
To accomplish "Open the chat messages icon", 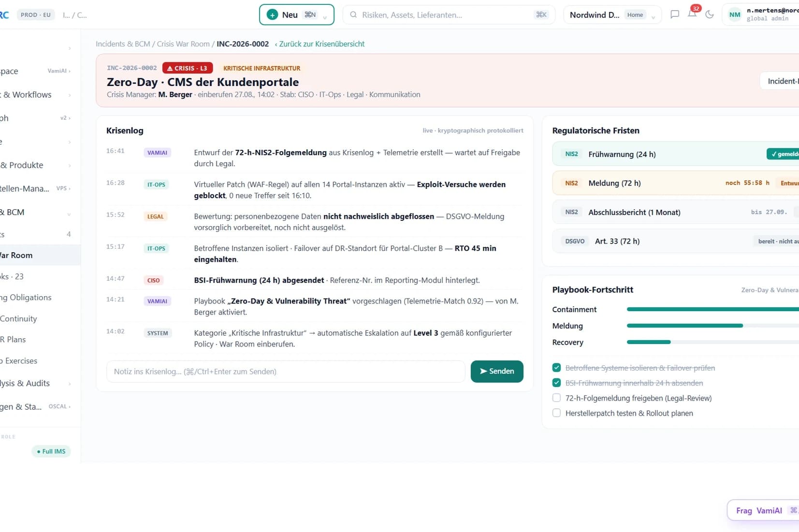I will pos(675,14).
